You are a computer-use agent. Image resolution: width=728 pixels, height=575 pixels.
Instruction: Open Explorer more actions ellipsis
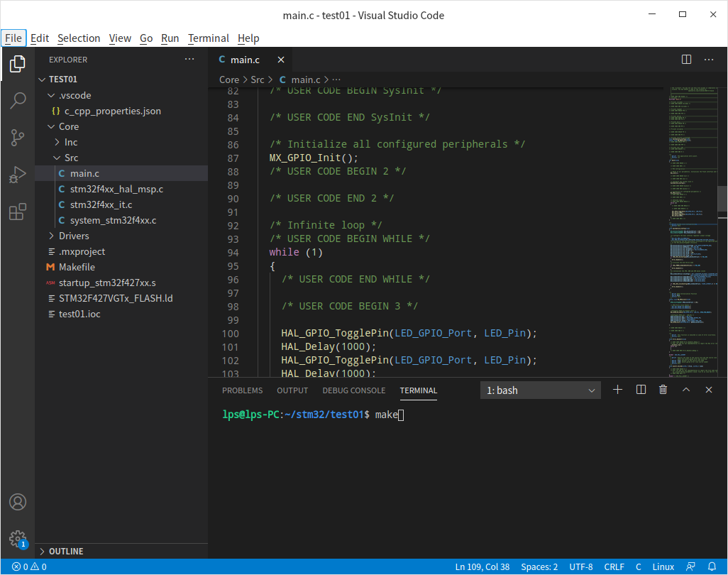(x=189, y=59)
